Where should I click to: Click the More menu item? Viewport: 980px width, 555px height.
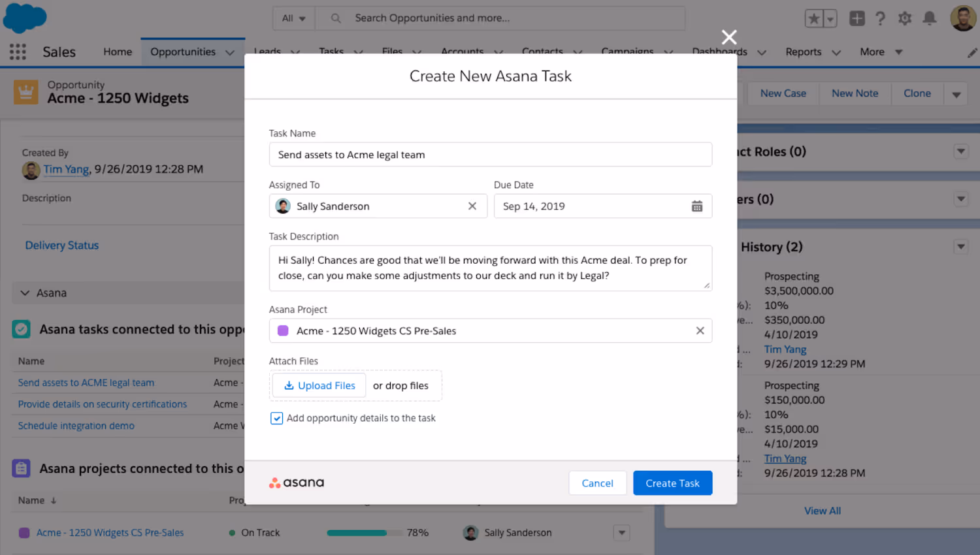[x=872, y=52]
